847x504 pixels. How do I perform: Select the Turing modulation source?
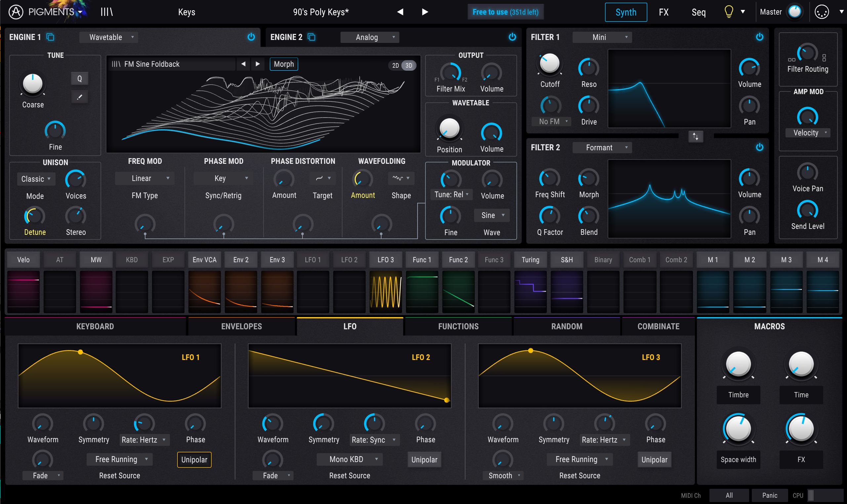click(x=530, y=260)
